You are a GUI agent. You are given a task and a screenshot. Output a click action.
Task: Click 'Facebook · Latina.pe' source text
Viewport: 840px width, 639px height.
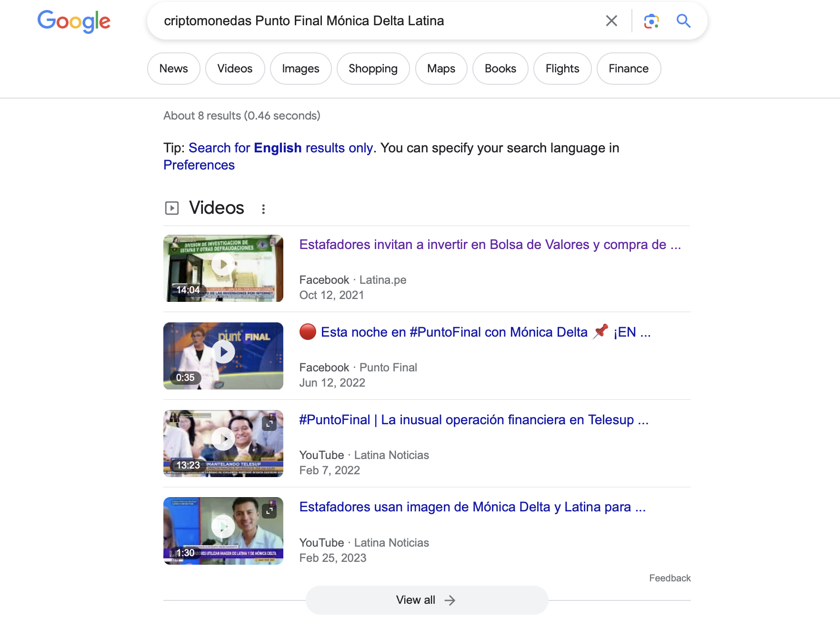(353, 280)
